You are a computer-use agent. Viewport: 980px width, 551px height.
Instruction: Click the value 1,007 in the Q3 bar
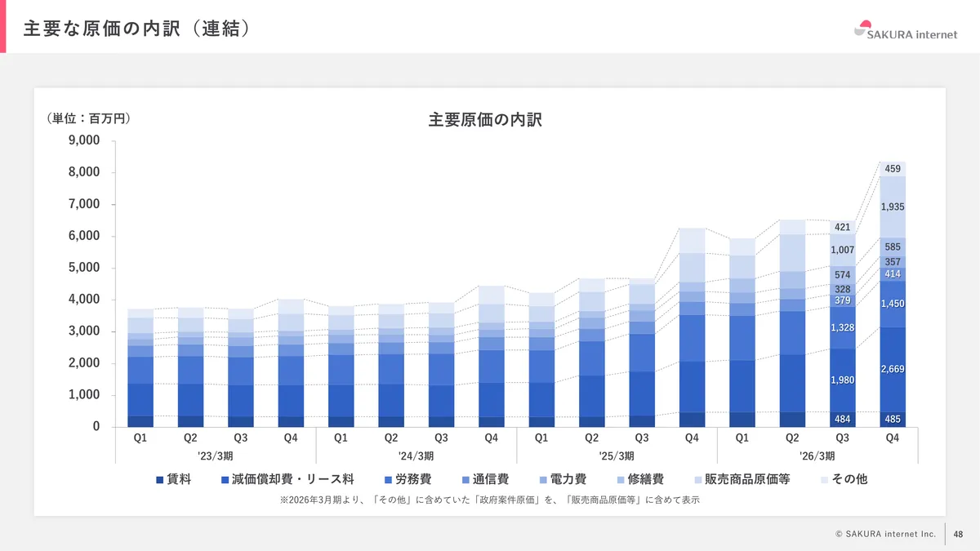coord(843,250)
